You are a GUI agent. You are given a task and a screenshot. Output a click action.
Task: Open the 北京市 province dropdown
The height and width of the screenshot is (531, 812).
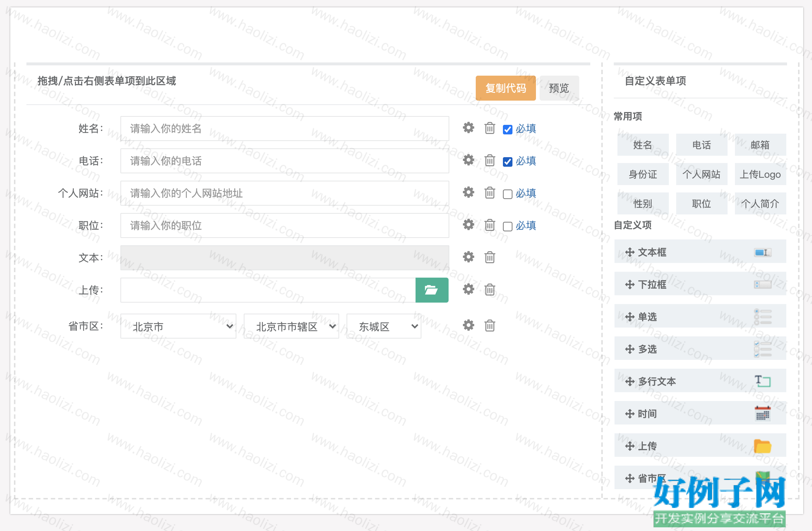tap(178, 326)
